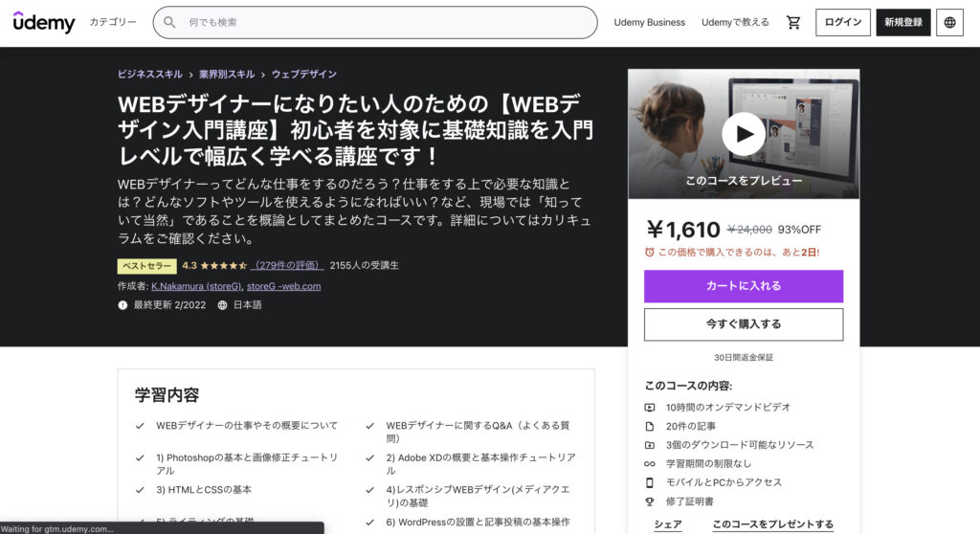Go to ビジネススキル breadcrumb
Image resolution: width=980 pixels, height=534 pixels.
click(x=150, y=74)
